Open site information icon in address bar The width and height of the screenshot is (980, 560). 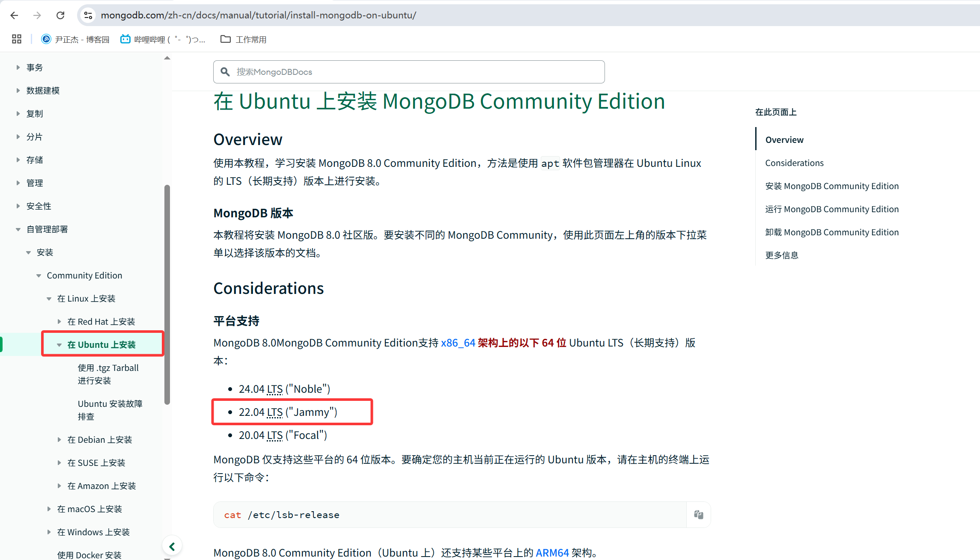88,15
